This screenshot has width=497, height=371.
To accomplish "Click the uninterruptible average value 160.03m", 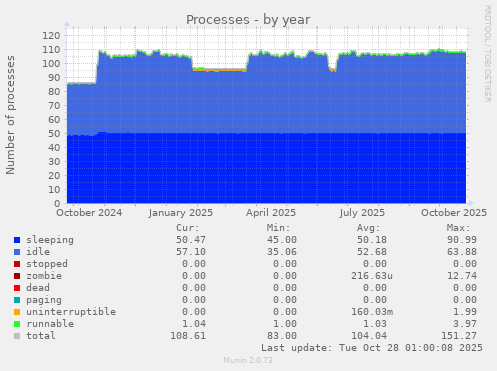I will coord(372,312).
